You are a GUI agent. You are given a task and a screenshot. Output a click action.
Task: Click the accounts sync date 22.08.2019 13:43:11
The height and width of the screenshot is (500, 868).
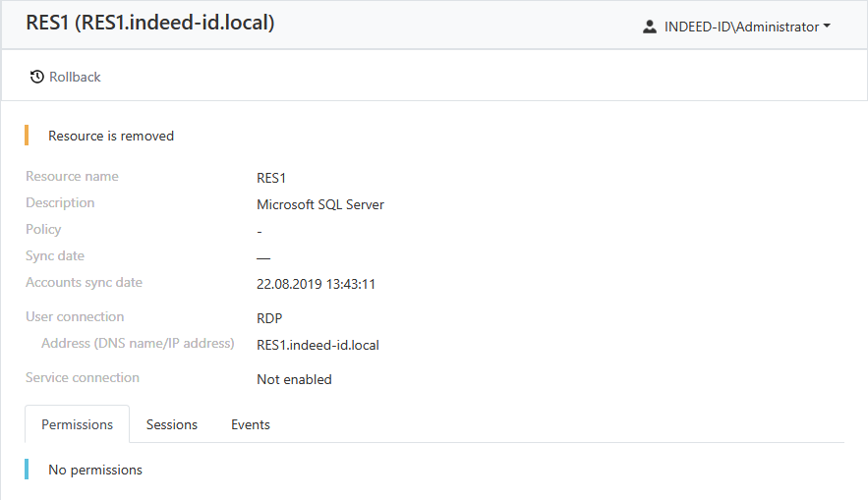coord(316,284)
